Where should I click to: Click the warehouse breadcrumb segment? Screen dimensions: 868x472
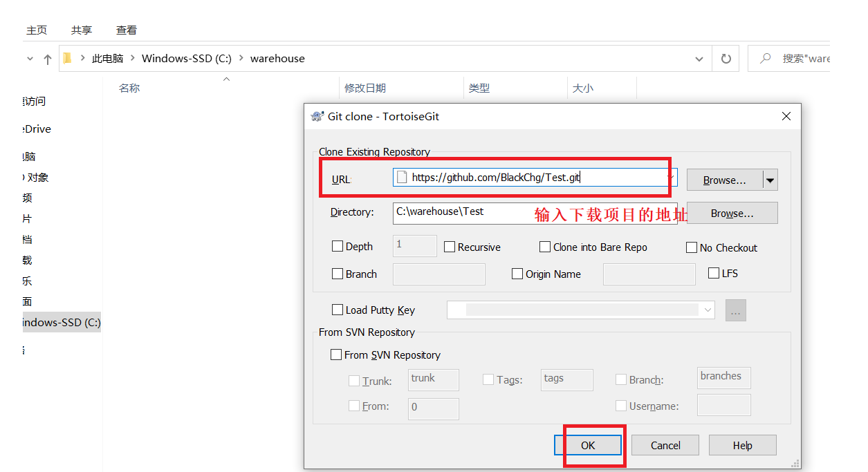tap(277, 58)
